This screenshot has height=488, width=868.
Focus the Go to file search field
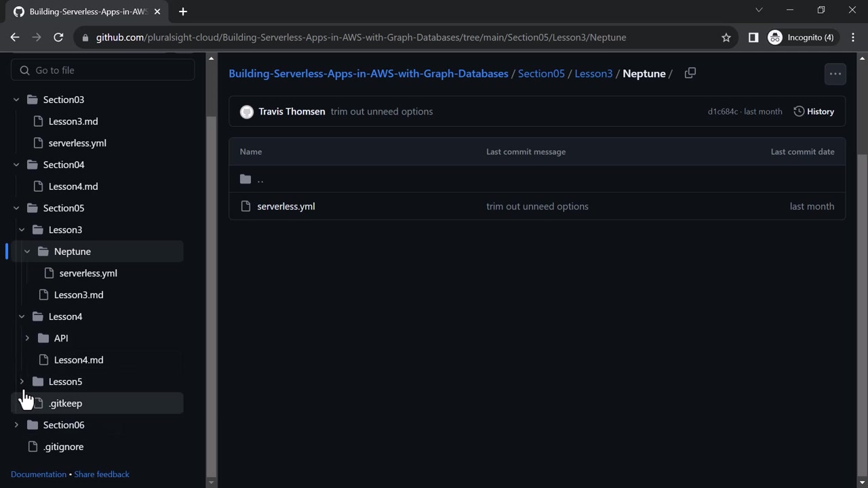103,70
